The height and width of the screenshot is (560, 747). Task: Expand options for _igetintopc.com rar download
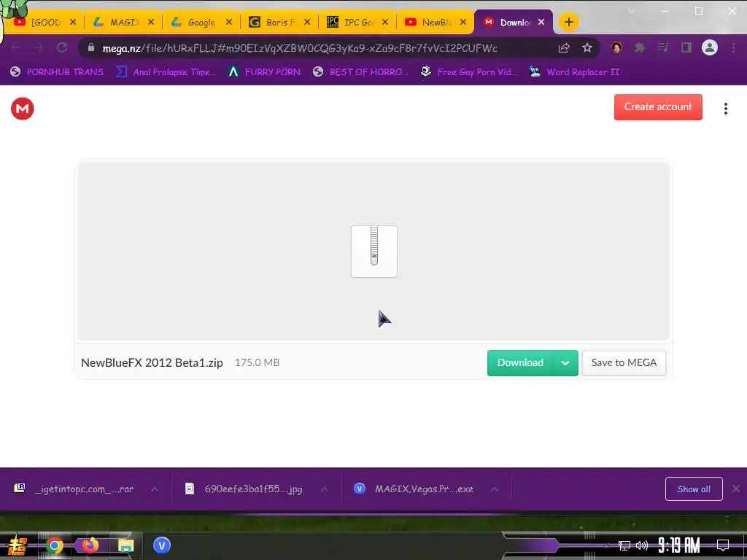(x=155, y=489)
